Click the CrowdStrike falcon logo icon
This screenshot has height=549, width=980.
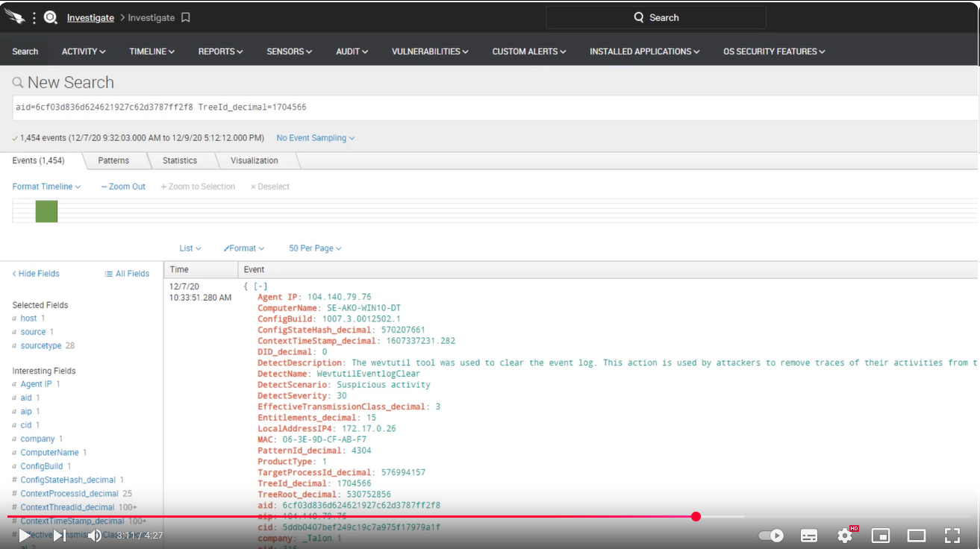(14, 17)
